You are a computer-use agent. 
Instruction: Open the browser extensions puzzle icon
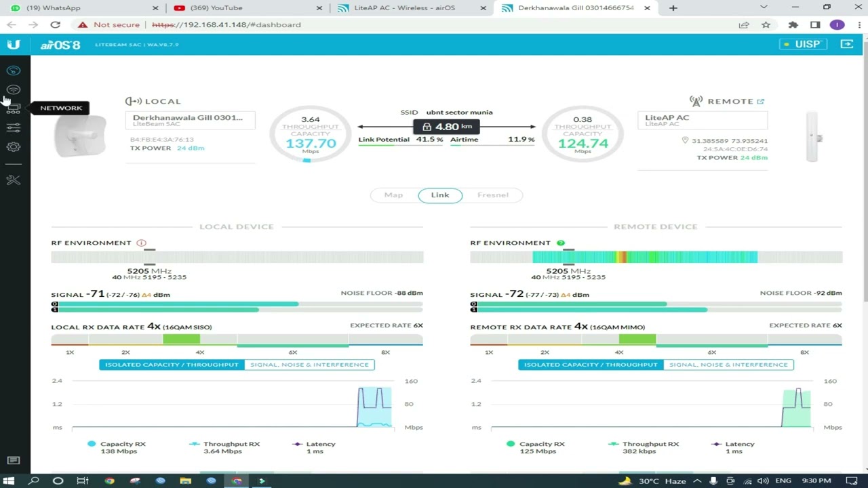coord(793,24)
